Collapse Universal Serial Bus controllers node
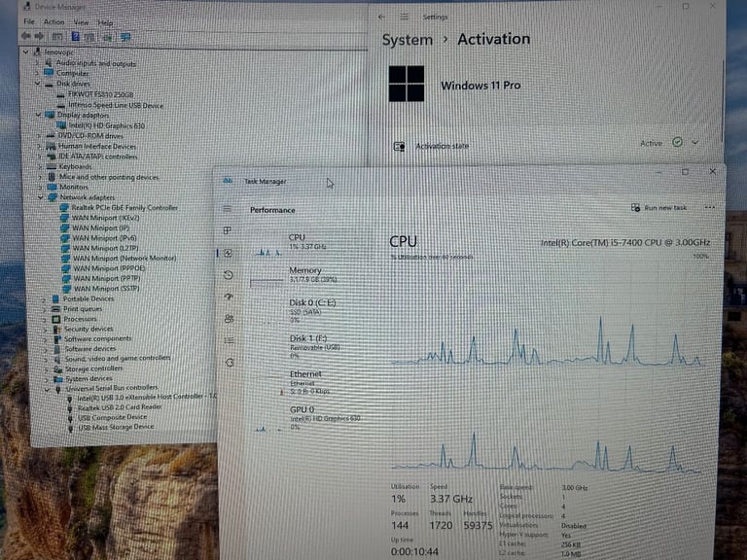This screenshot has height=560, width=747. (x=47, y=389)
